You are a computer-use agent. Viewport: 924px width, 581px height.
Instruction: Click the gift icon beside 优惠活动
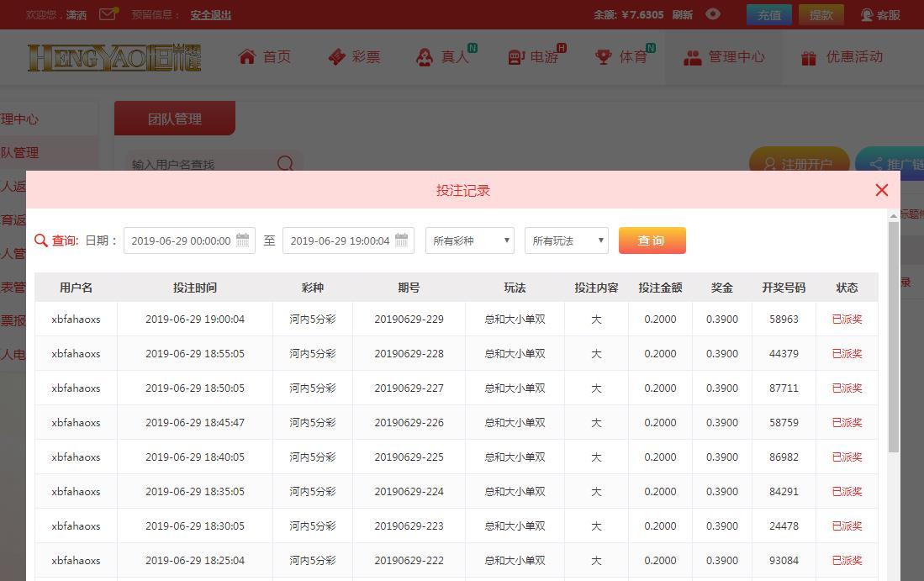coord(809,58)
